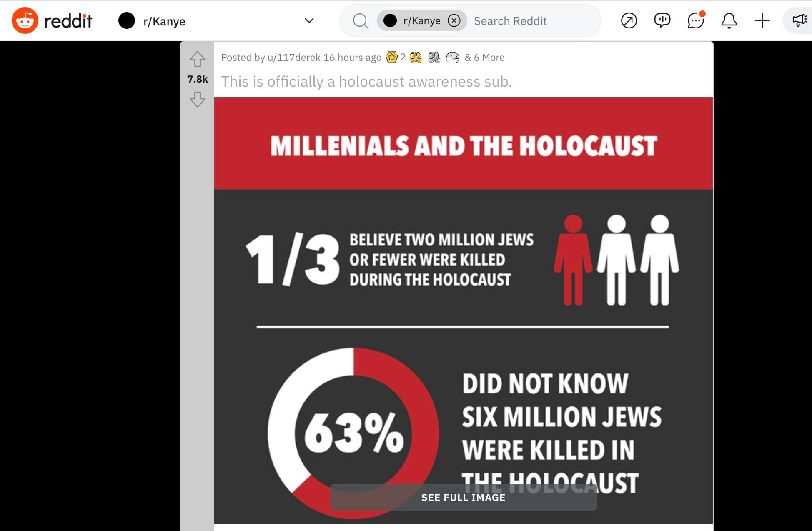Image resolution: width=812 pixels, height=531 pixels.
Task: Open the advertise megaphone icon
Action: [799, 20]
